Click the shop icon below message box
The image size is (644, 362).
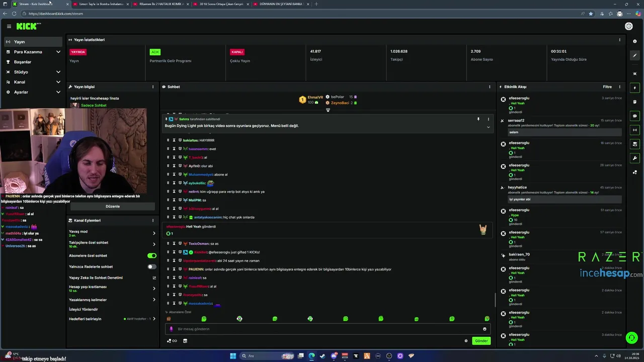point(185,341)
